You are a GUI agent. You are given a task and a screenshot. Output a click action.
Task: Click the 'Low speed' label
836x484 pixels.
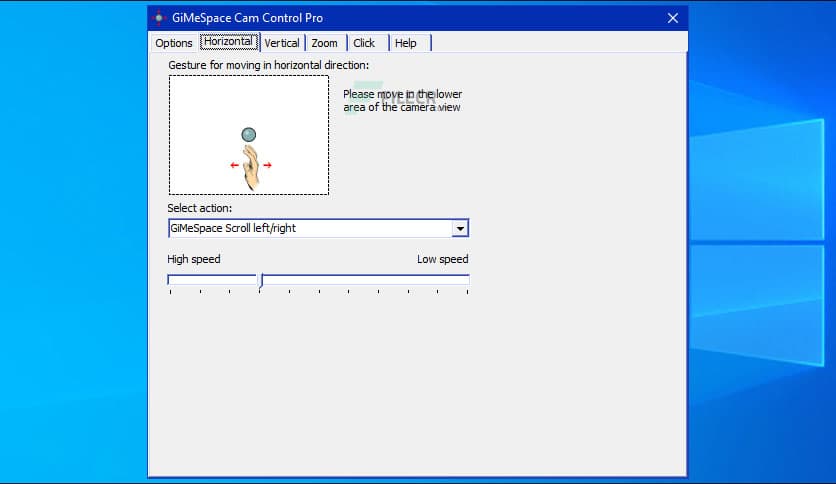443,259
